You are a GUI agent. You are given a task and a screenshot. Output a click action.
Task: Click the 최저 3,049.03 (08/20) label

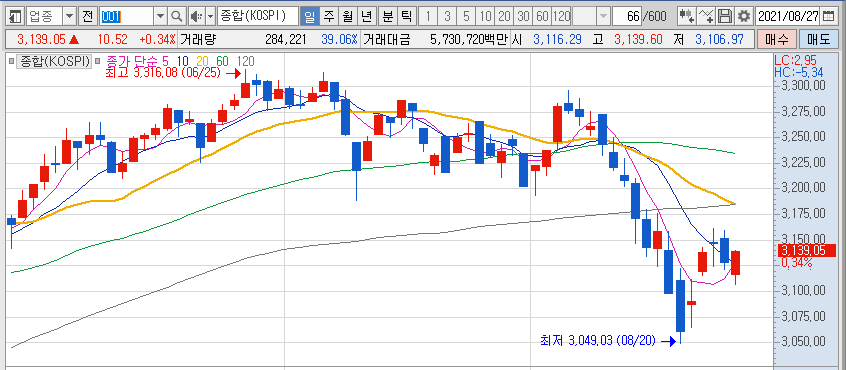coord(598,341)
